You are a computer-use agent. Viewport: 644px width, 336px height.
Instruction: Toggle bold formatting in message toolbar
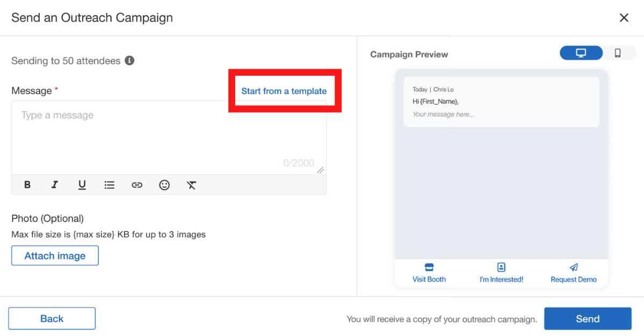click(27, 185)
